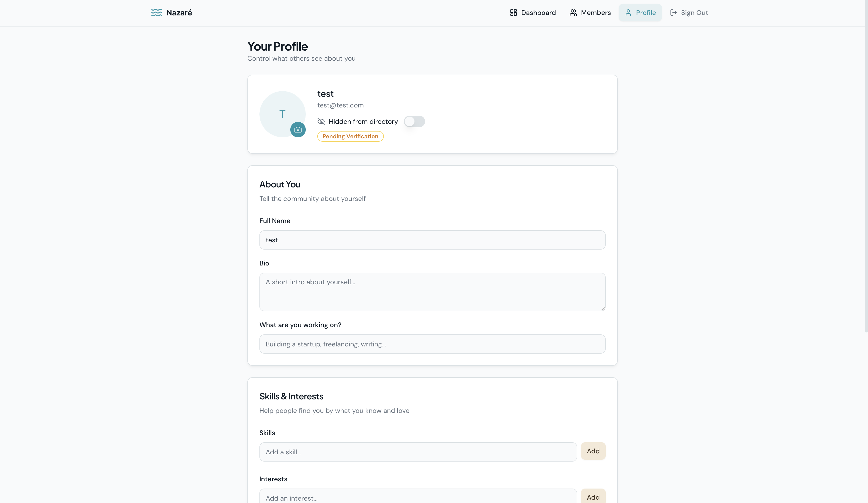Click 'Hidden from directory' label text
The height and width of the screenshot is (503, 868).
[x=363, y=121]
